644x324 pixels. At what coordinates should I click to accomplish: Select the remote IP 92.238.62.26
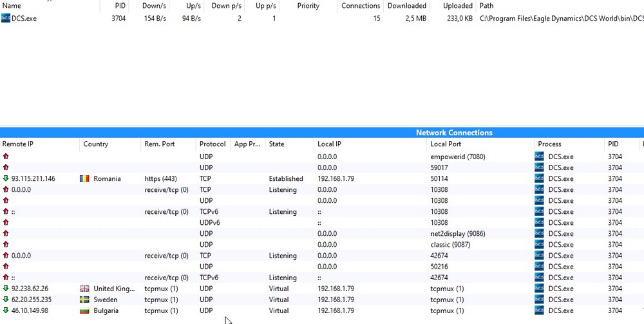coord(30,289)
